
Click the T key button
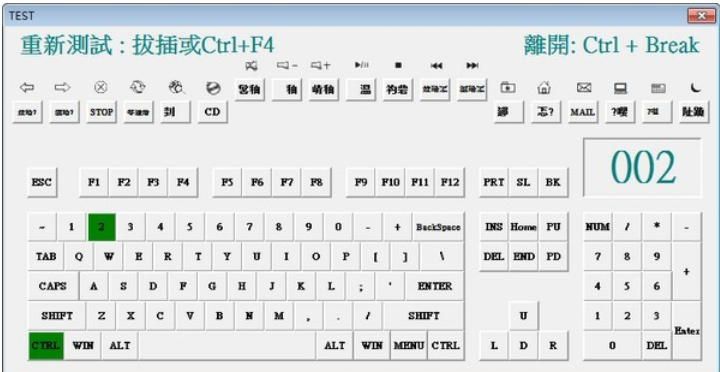[x=198, y=257]
